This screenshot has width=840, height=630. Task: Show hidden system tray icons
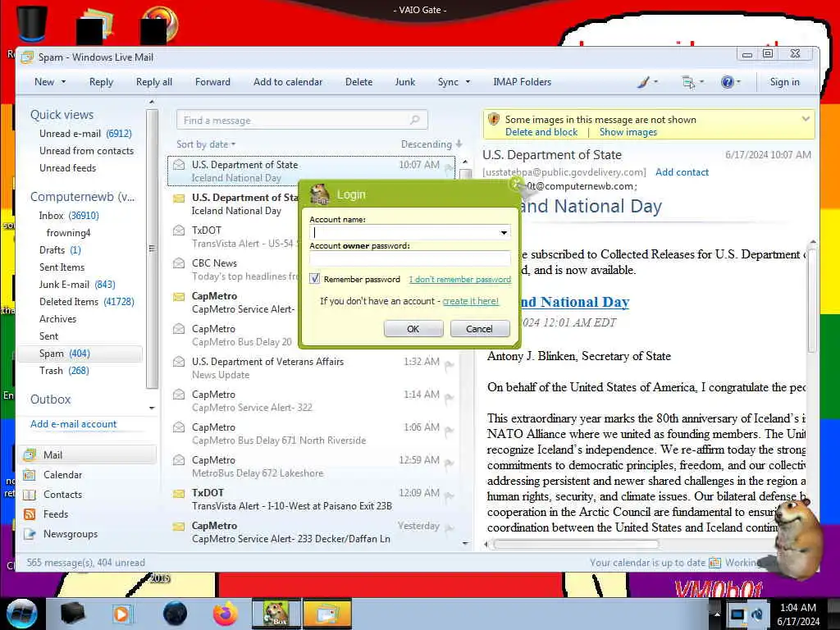pos(716,614)
